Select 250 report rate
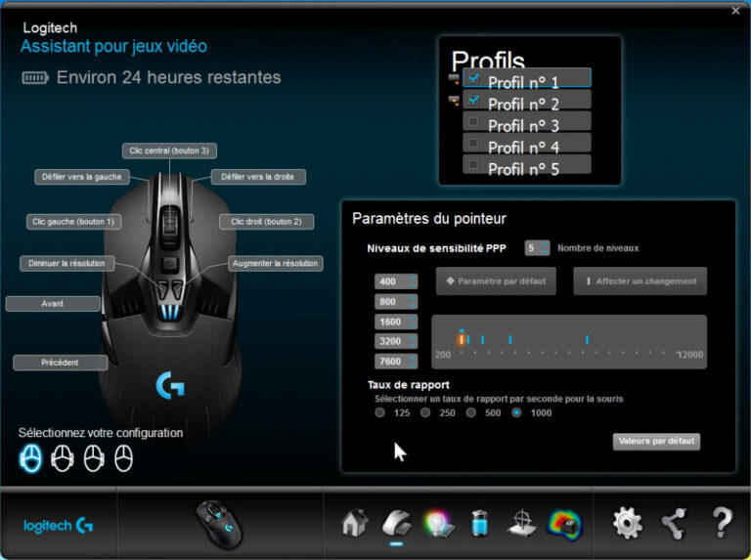751x560 pixels. (425, 412)
